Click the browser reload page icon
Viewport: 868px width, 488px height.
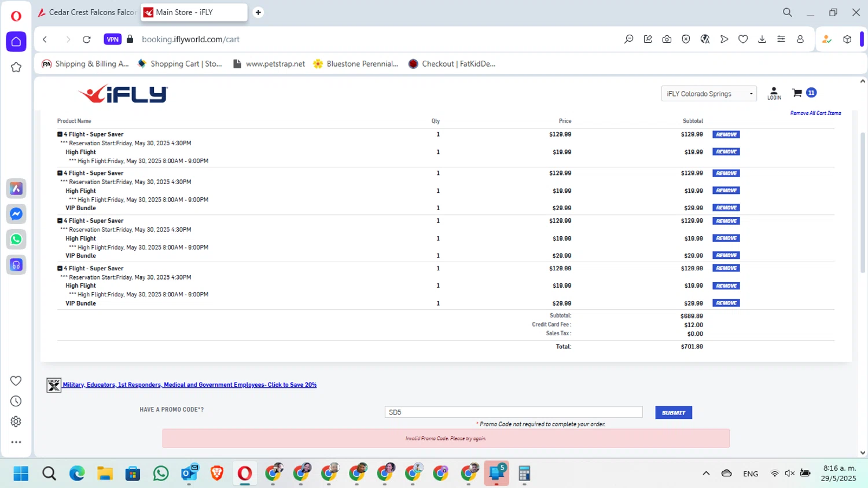87,39
